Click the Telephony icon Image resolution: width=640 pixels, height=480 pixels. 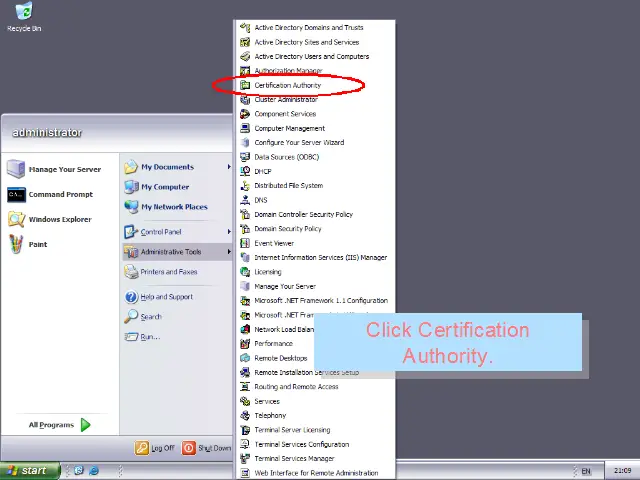click(245, 416)
